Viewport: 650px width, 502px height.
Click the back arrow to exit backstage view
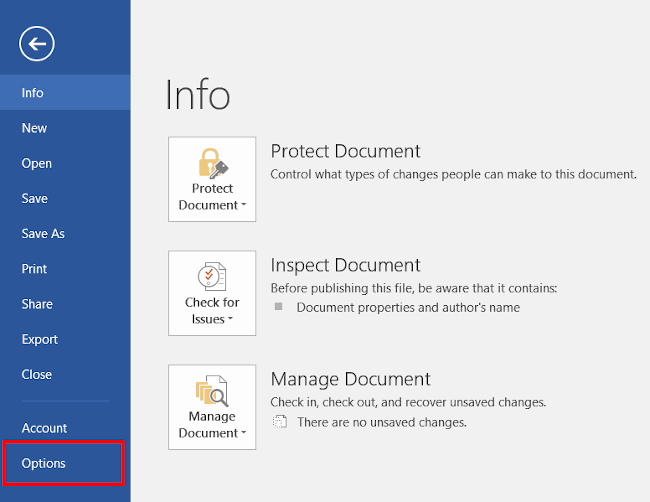pyautogui.click(x=37, y=43)
